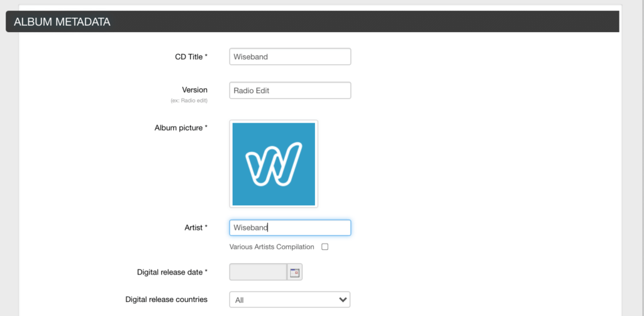The image size is (644, 316).
Task: Click the CD Title input field
Action: [x=290, y=57]
